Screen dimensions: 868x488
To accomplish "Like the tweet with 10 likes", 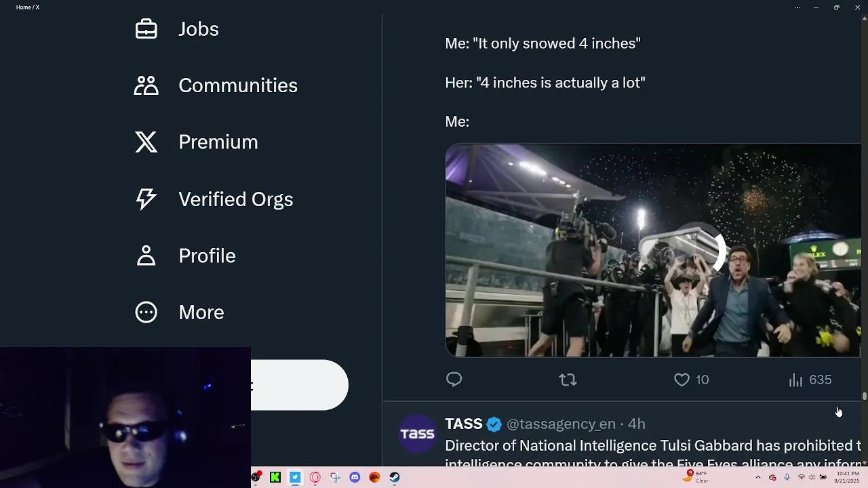I will click(682, 380).
